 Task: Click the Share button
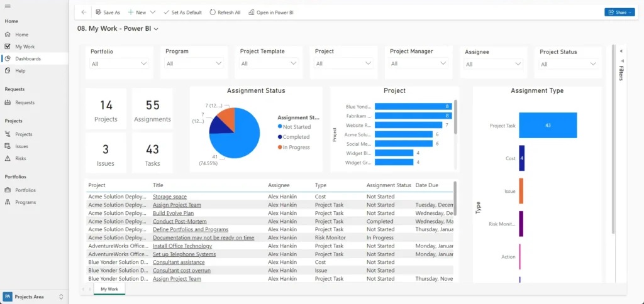619,12
